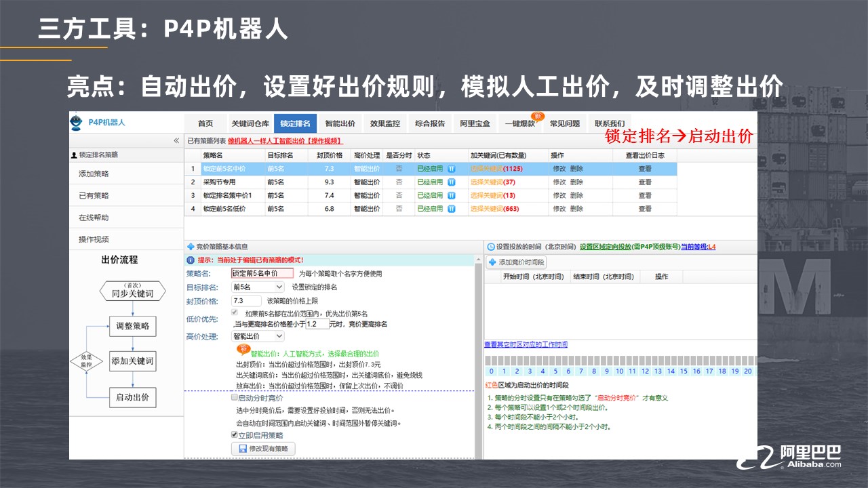This screenshot has width=868, height=488.
Task: Click hour 20 in the time bar
Action: 747,371
